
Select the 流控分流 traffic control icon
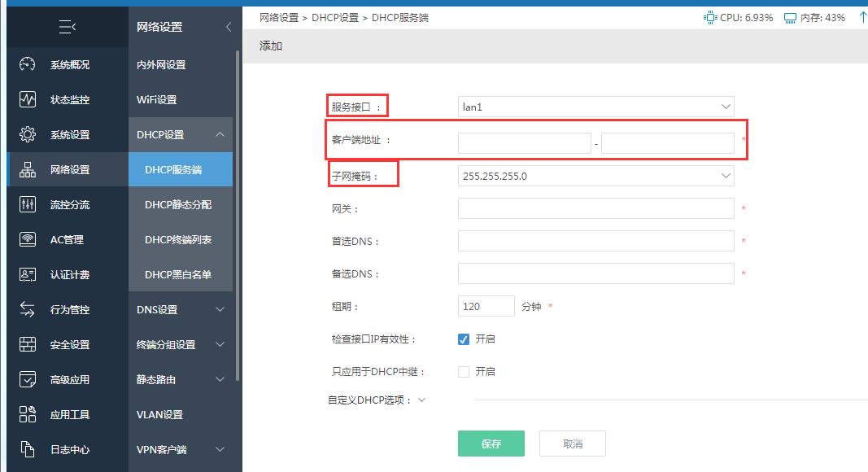pyautogui.click(x=25, y=204)
